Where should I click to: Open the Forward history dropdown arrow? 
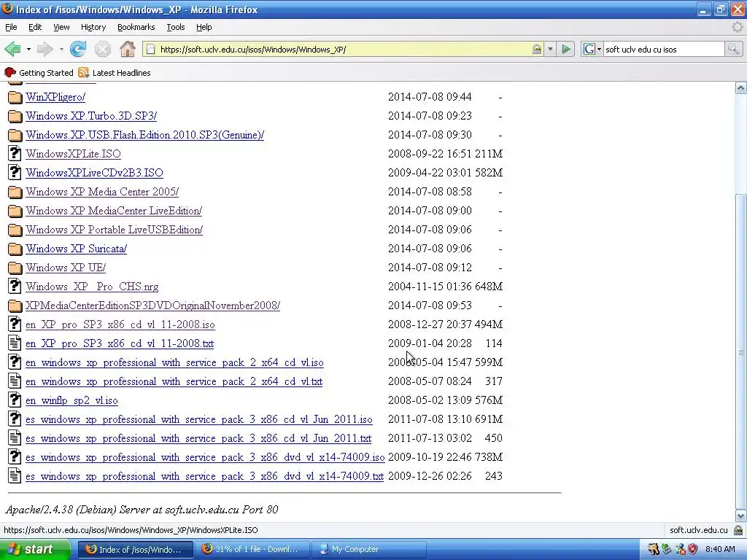pyautogui.click(x=61, y=49)
